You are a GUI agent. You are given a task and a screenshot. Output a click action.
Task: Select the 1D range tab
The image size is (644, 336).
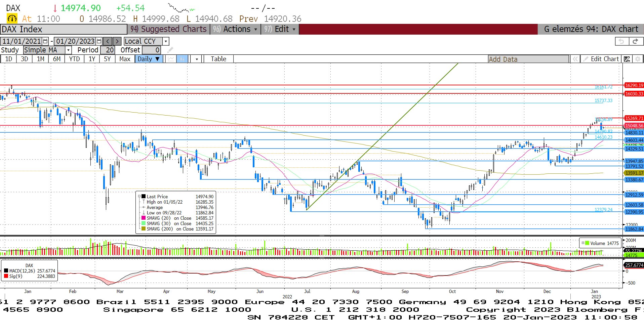[8, 59]
